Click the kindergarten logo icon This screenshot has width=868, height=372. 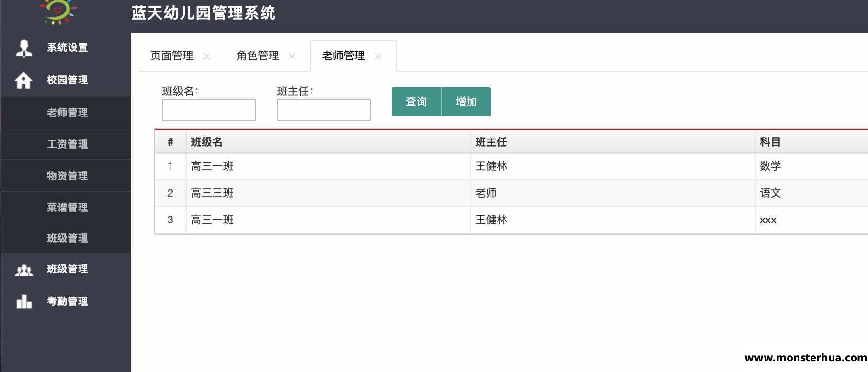coord(57,11)
